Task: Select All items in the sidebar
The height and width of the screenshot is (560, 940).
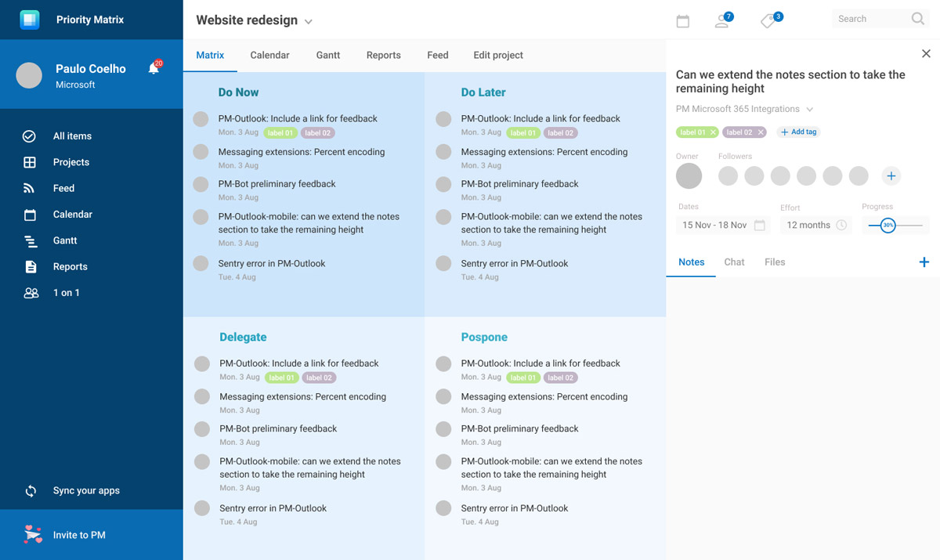Action: pos(72,135)
